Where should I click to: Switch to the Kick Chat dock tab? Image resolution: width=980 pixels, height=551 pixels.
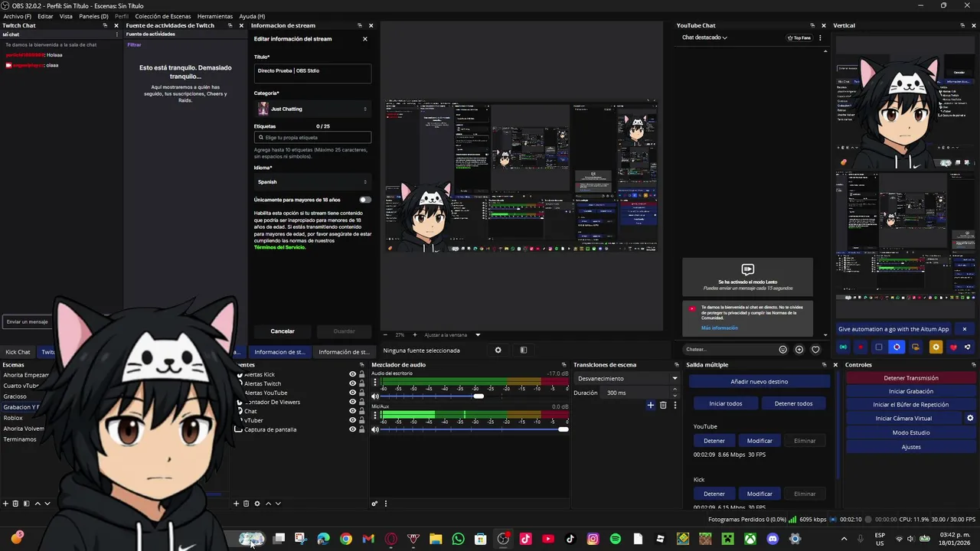(x=18, y=352)
